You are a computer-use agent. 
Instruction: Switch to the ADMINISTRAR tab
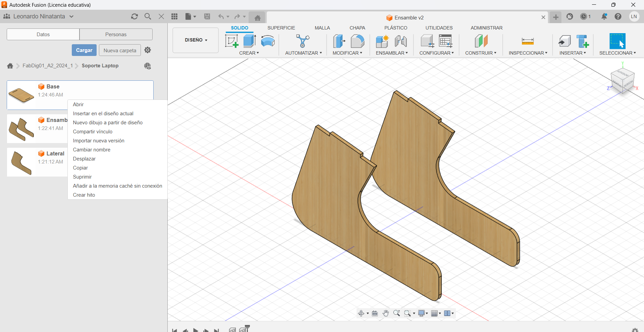point(486,28)
